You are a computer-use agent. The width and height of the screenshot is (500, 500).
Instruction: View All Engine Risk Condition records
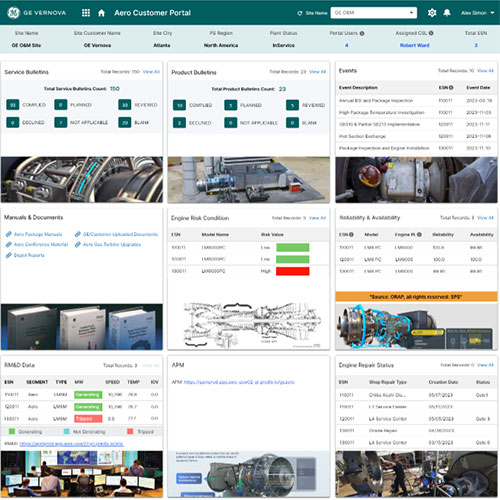[x=317, y=218]
